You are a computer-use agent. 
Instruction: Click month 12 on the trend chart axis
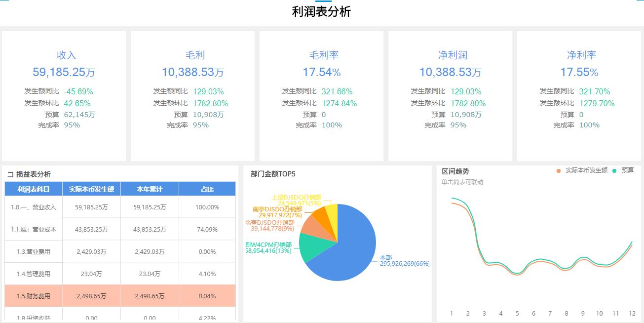click(x=632, y=314)
